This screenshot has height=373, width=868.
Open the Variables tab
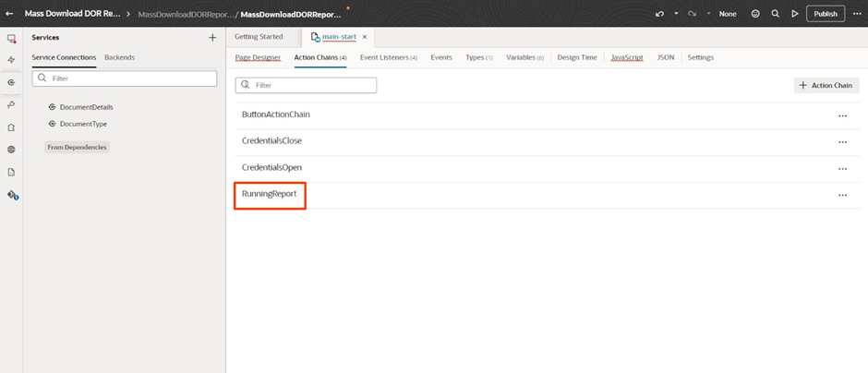point(524,57)
